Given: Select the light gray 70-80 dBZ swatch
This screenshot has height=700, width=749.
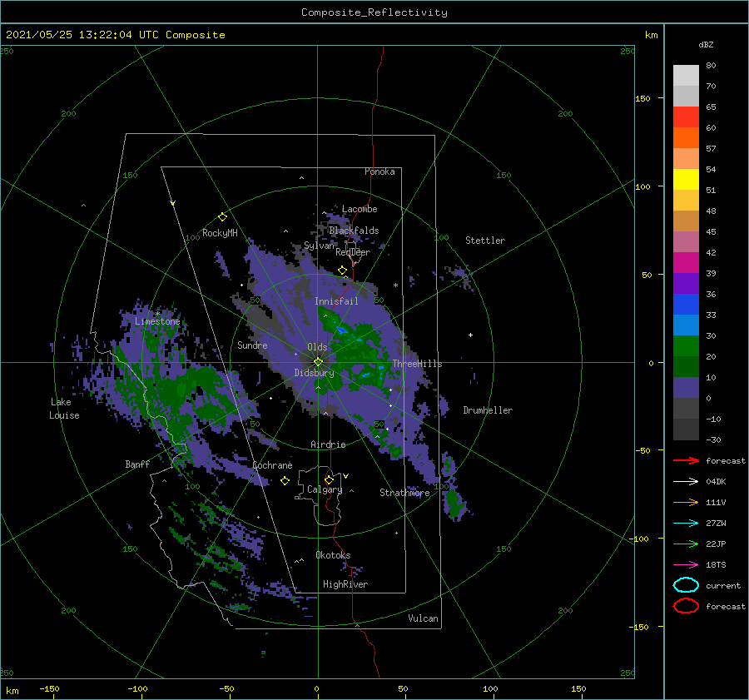Looking at the screenshot, I should (686, 75).
